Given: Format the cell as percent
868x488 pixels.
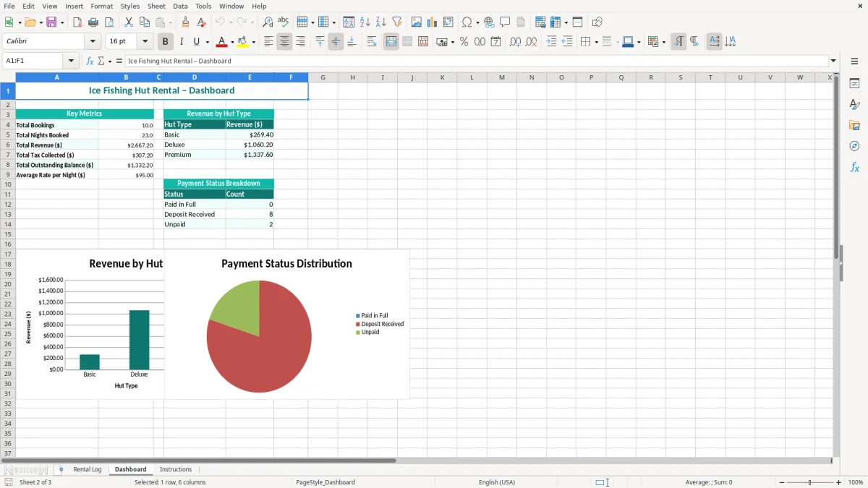Looking at the screenshot, I should coord(464,42).
